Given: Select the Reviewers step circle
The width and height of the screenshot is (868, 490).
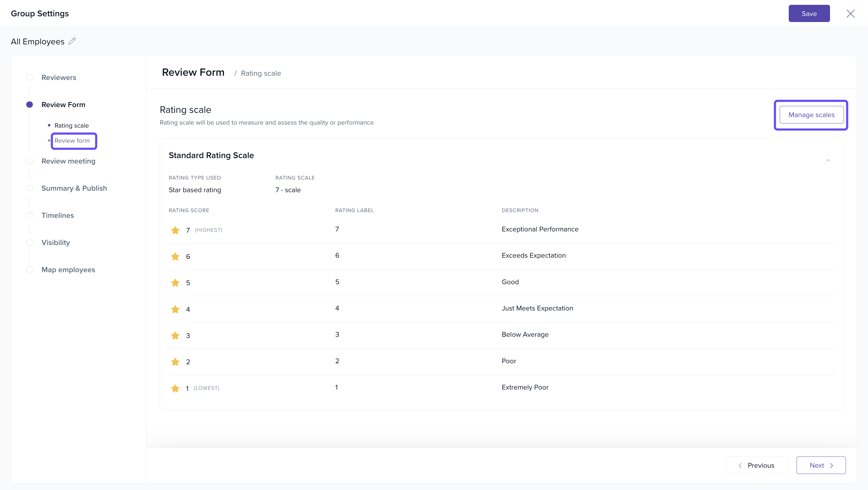Looking at the screenshot, I should 30,78.
